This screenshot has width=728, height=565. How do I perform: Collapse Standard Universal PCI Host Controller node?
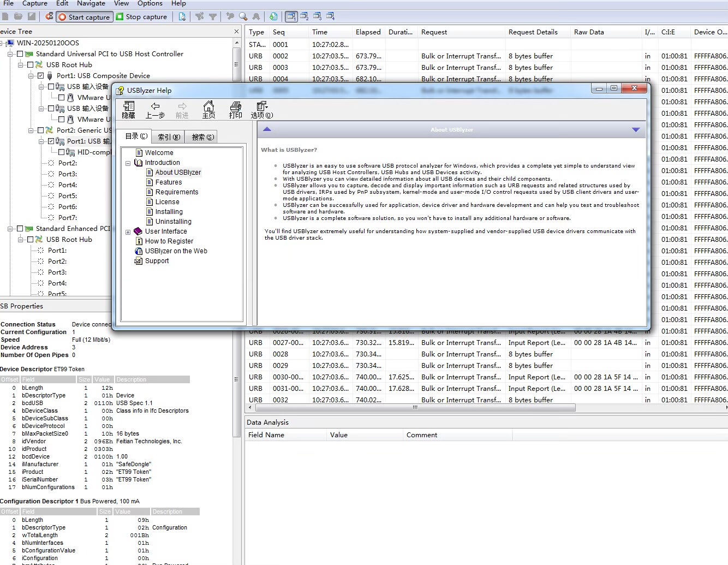click(10, 54)
